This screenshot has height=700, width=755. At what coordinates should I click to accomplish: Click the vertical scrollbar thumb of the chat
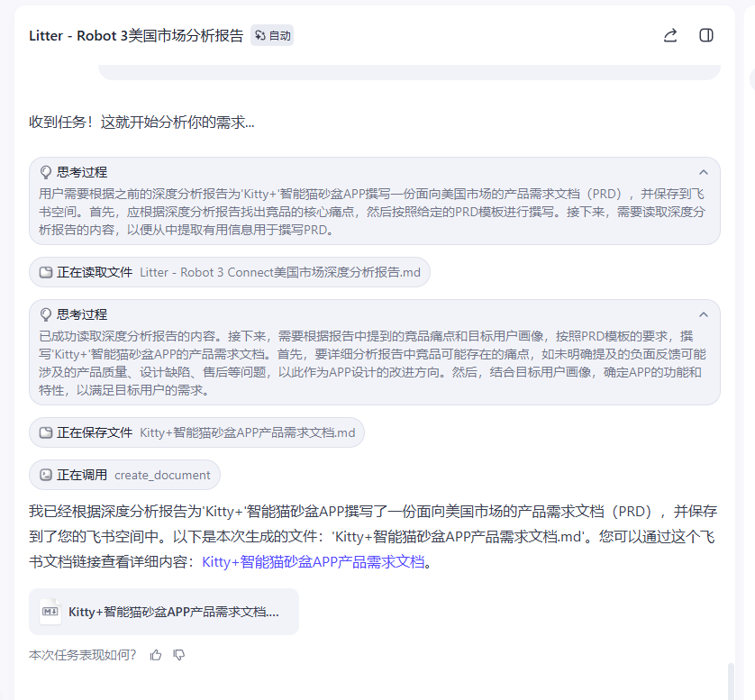pos(731,681)
